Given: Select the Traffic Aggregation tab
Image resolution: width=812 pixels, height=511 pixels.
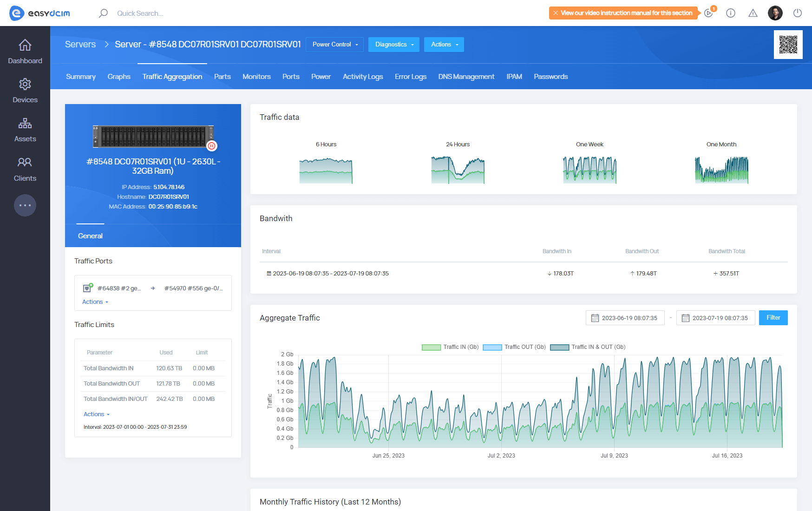Looking at the screenshot, I should coord(172,77).
